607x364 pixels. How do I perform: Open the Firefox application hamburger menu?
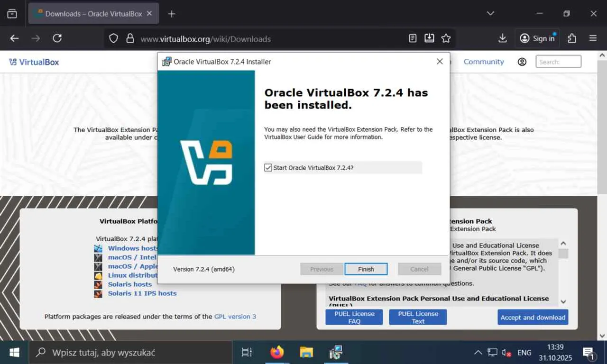click(x=593, y=38)
